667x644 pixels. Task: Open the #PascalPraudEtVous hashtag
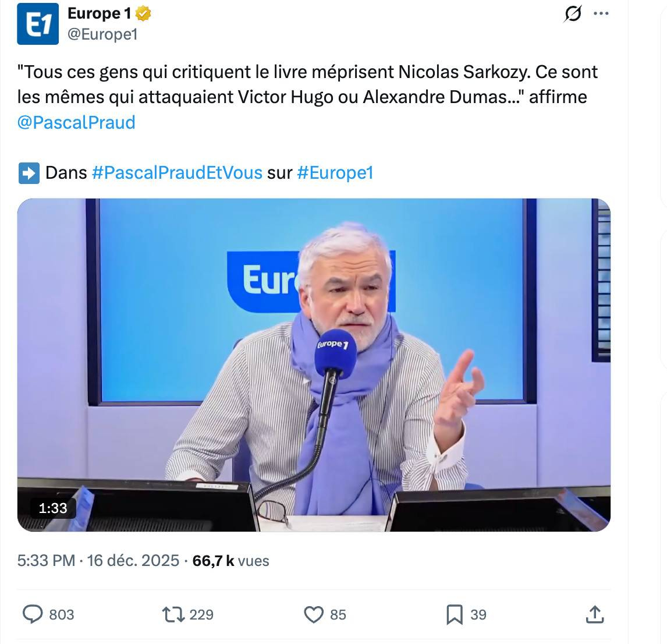(177, 173)
